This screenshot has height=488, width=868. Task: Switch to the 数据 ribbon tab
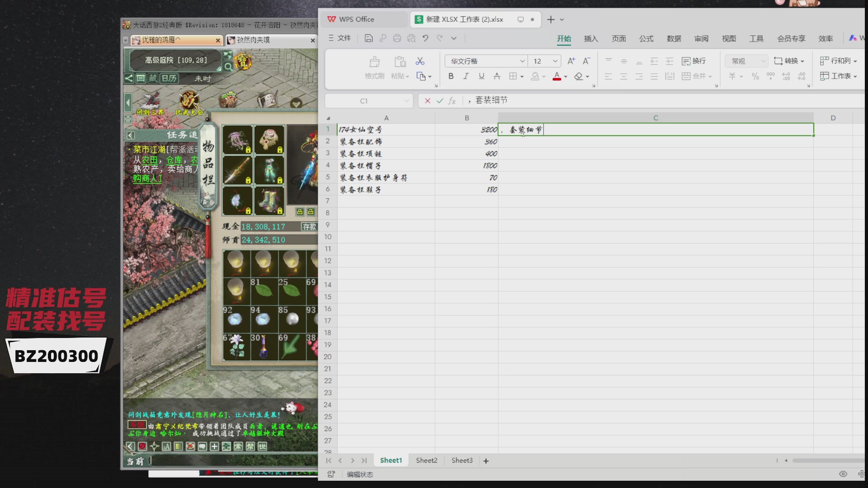click(674, 39)
